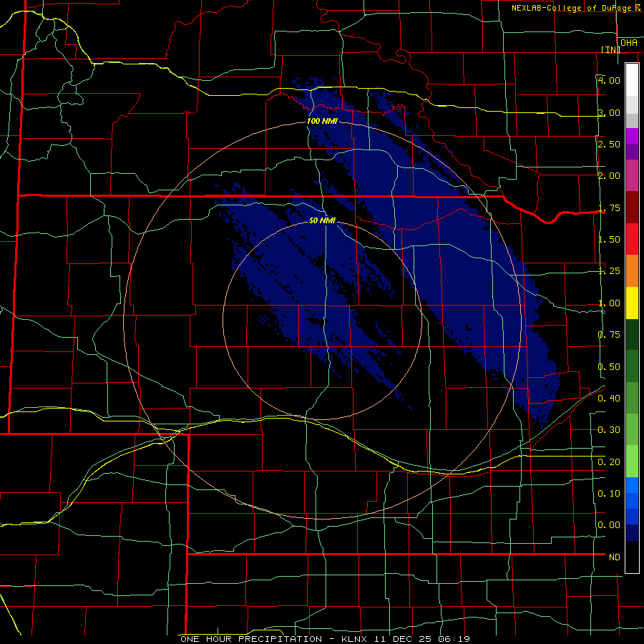Image resolution: width=644 pixels, height=644 pixels.
Task: Select the yellow swatch near 1.00
Action: 632,303
